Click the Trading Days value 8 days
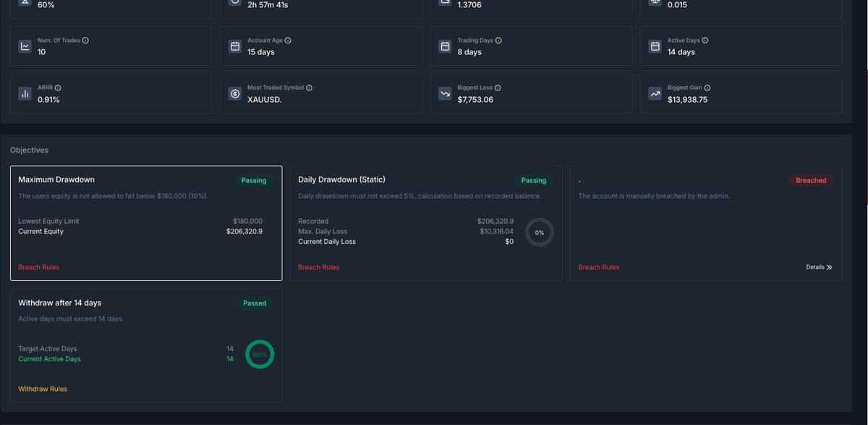The image size is (868, 425). 469,52
